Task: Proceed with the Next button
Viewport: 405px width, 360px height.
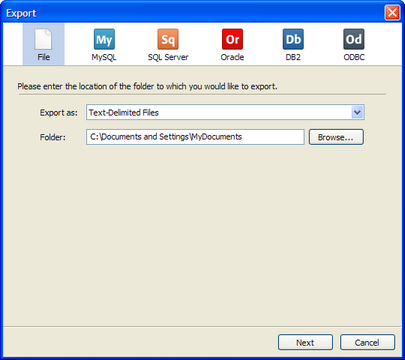Action: [305, 342]
